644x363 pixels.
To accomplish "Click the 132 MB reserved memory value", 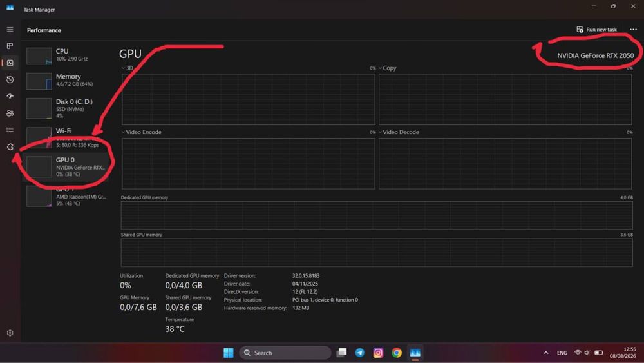I will [301, 308].
